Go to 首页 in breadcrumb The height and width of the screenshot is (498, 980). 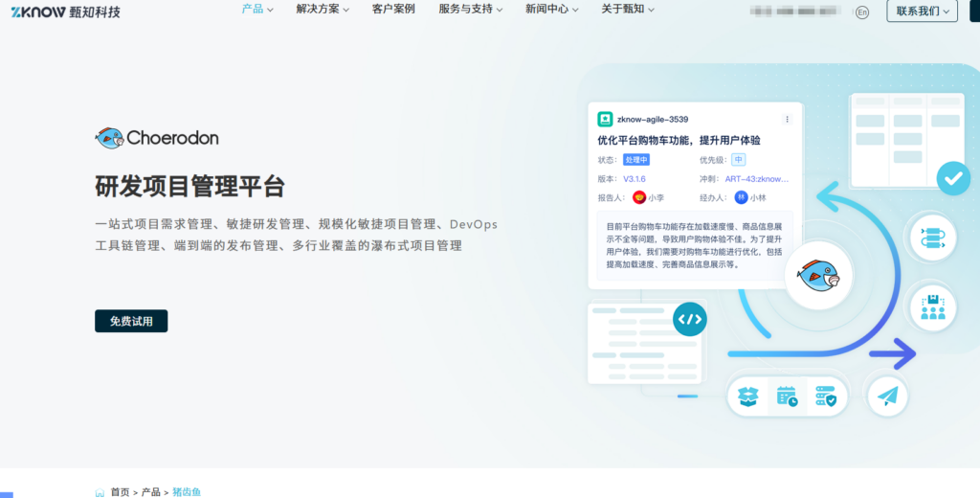[x=120, y=492]
